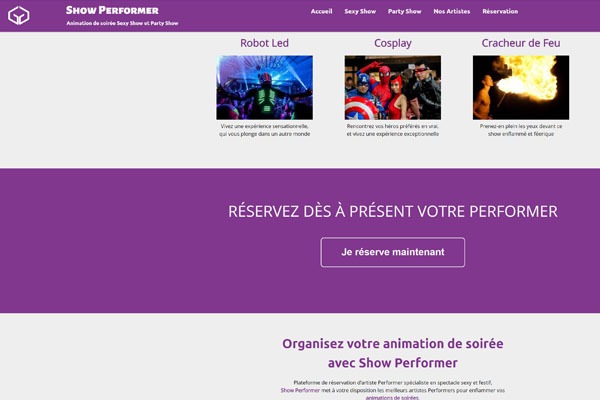The image size is (600, 400).
Task: Click the Je réserve maintenant button
Action: click(x=393, y=252)
